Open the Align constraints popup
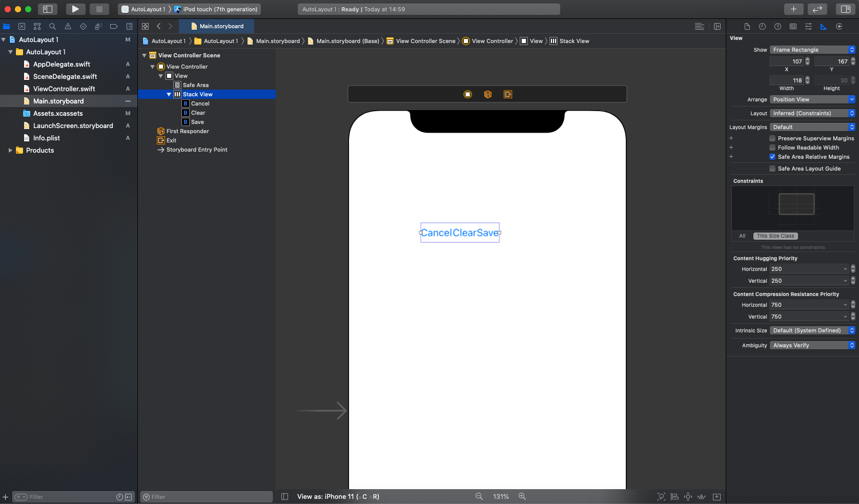The height and width of the screenshot is (504, 859). click(675, 496)
